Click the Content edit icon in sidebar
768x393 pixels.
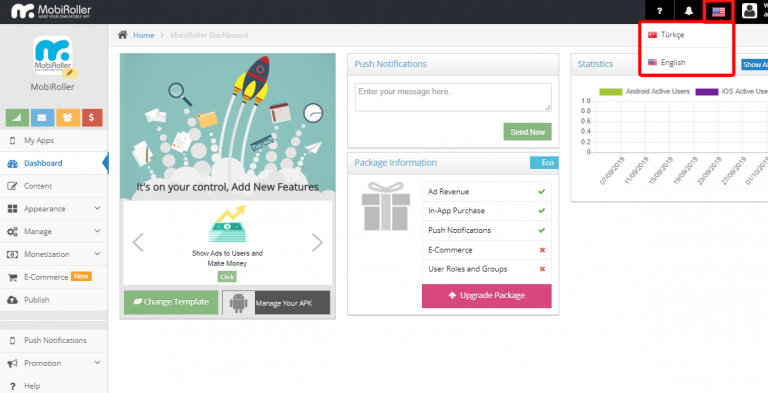click(x=13, y=186)
